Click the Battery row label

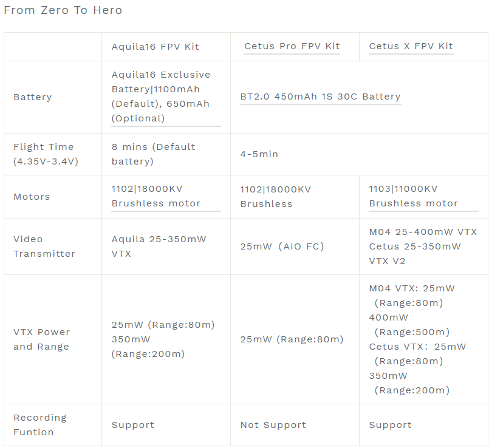(x=32, y=97)
